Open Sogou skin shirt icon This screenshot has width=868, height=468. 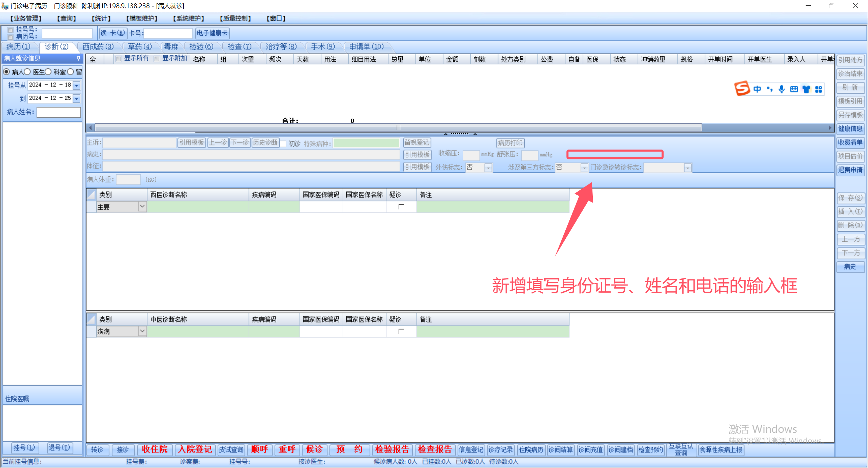click(806, 89)
